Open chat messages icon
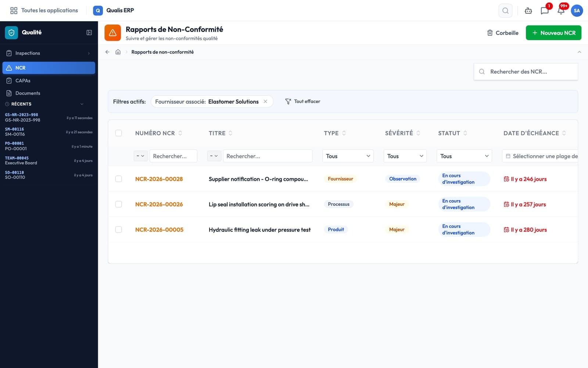Image resolution: width=588 pixels, height=368 pixels. (x=545, y=11)
